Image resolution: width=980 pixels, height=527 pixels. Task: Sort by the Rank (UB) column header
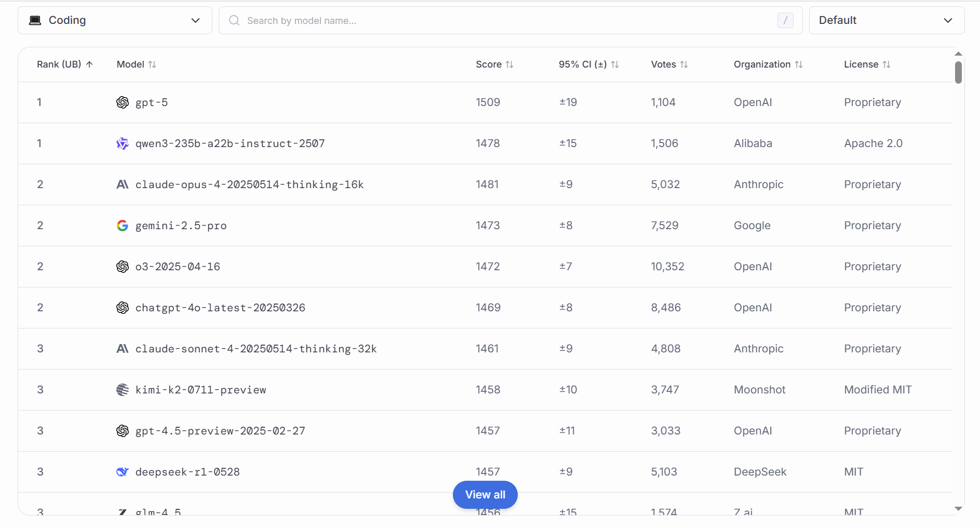tap(65, 64)
